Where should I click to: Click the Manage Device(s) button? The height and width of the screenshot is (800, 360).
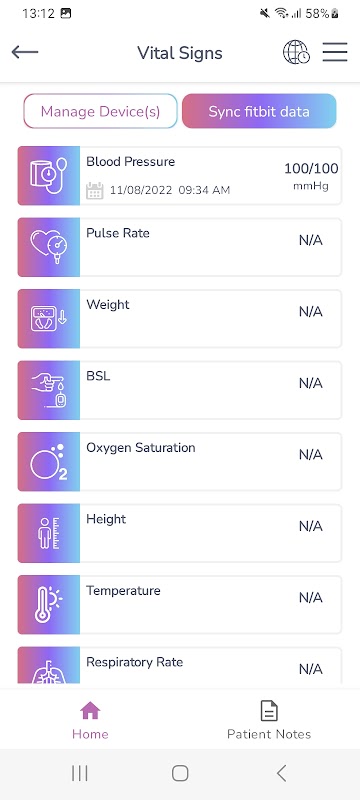tap(100, 111)
